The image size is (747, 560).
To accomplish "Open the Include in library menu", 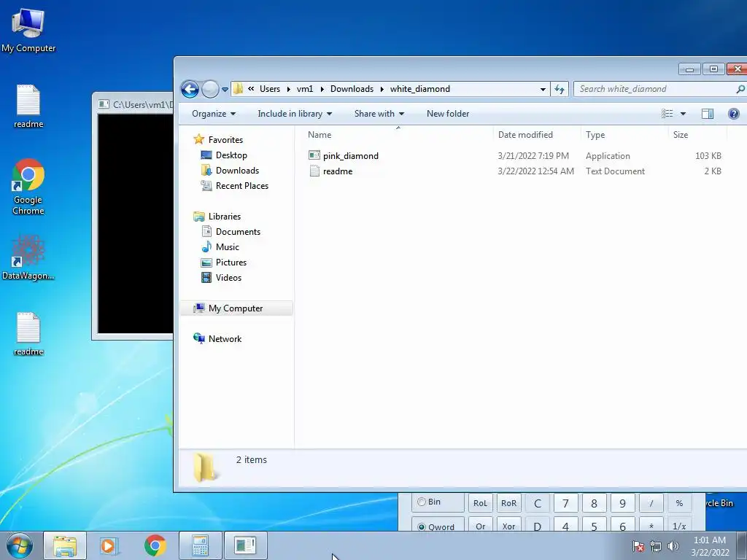I will [295, 114].
